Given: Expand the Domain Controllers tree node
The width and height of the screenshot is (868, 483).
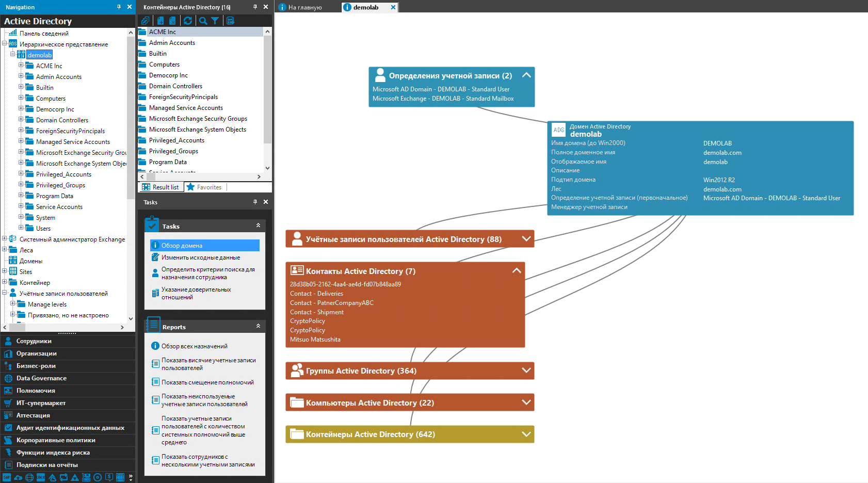Looking at the screenshot, I should point(21,119).
